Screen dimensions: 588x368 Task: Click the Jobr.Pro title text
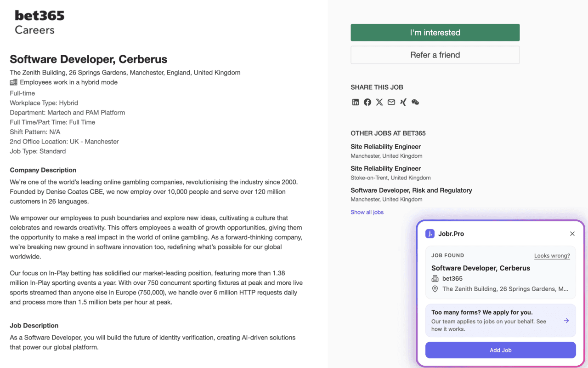tap(451, 234)
